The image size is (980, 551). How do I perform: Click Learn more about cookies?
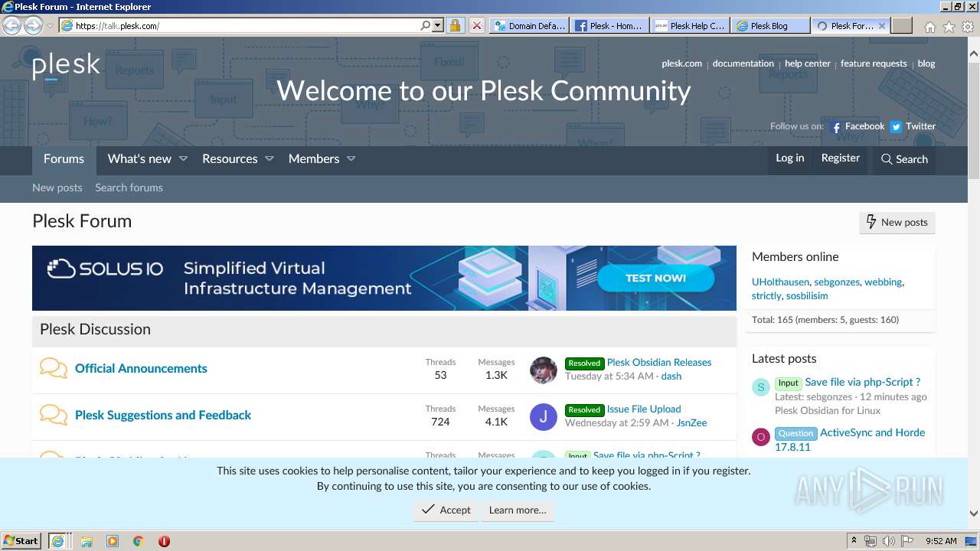518,510
